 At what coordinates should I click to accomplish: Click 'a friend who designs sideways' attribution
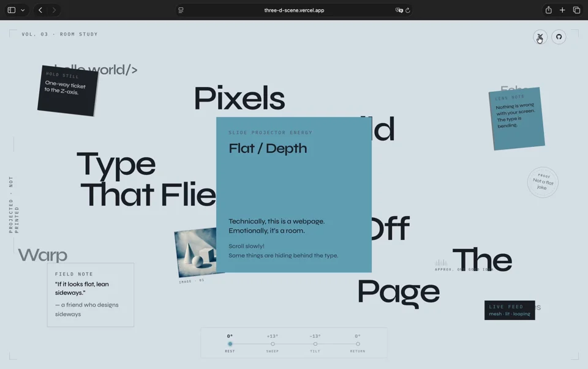[x=86, y=310]
